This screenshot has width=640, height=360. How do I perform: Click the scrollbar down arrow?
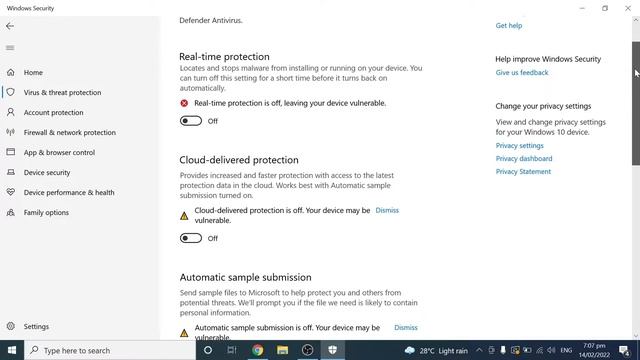pos(636,336)
